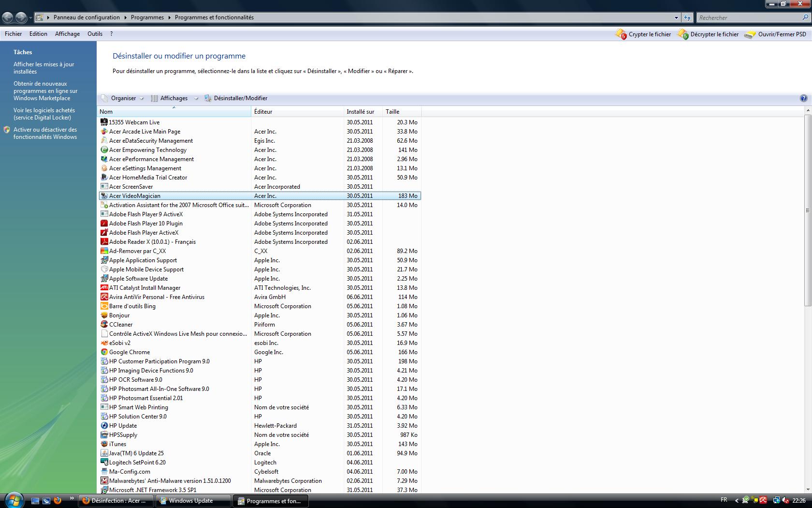Click the CCleaner program icon
Image resolution: width=812 pixels, height=508 pixels.
(104, 325)
